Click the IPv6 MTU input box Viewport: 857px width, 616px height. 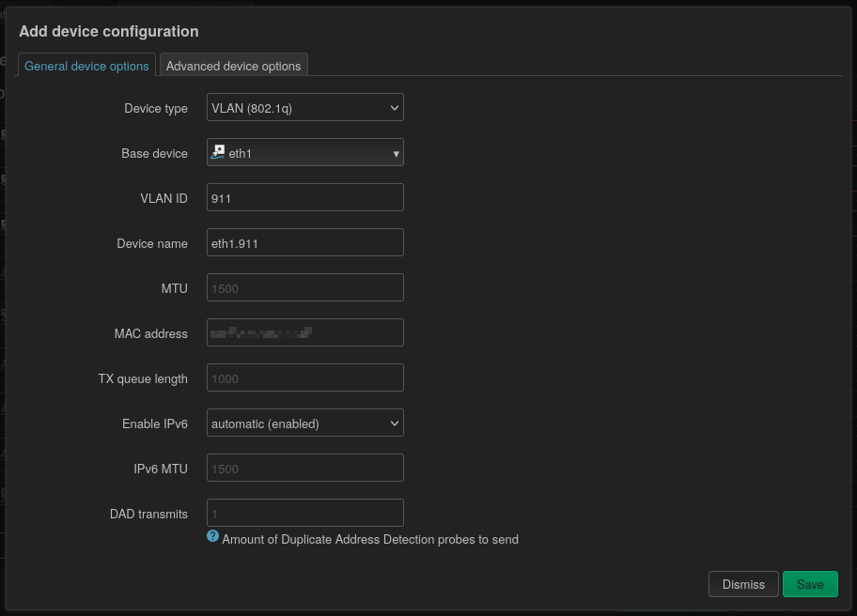click(x=304, y=469)
